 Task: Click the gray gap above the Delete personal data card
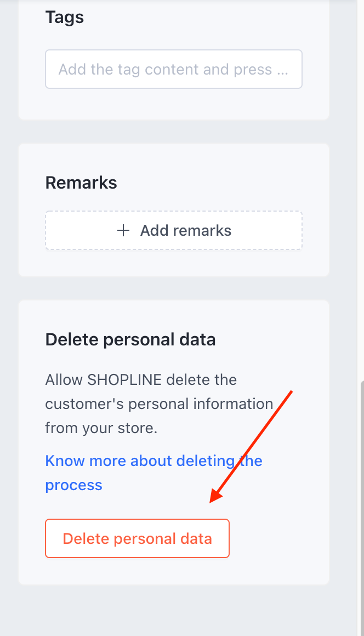[x=173, y=288]
